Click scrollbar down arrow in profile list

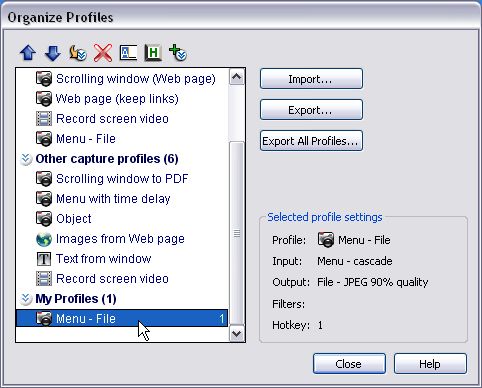(237, 333)
